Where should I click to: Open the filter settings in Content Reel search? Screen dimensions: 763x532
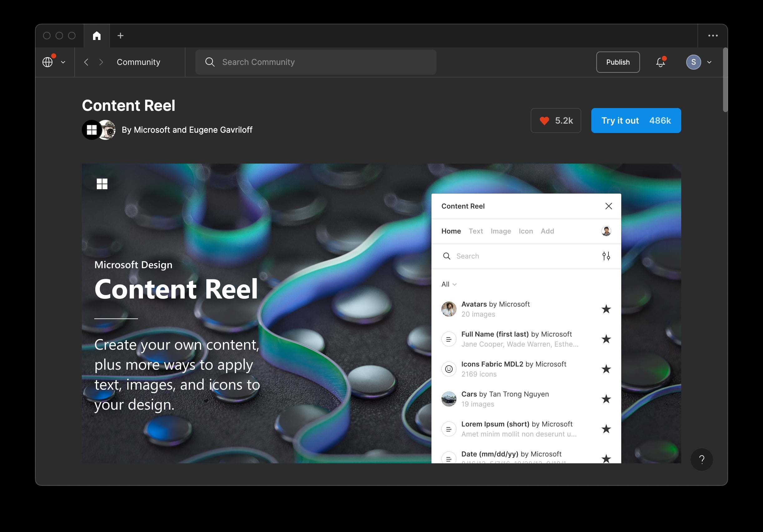pos(606,256)
